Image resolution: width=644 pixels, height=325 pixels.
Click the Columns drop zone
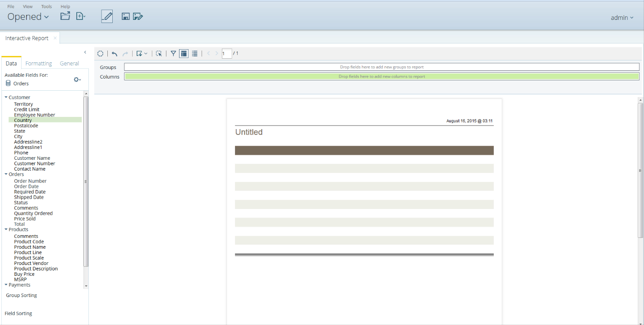(x=382, y=76)
